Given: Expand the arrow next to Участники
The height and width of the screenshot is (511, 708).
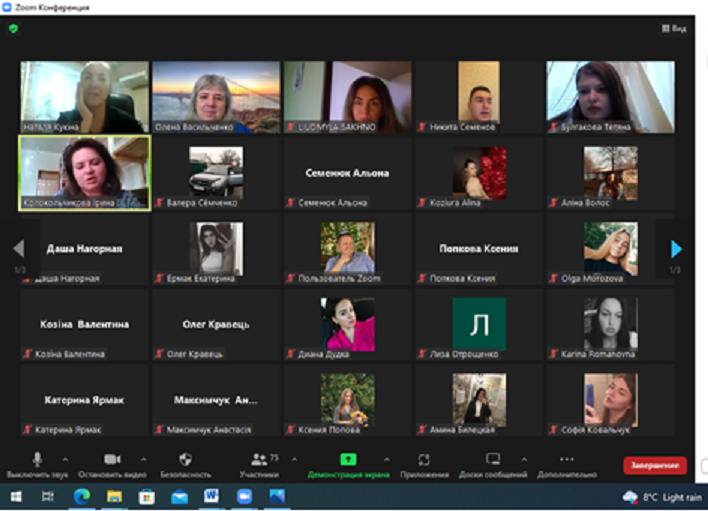Looking at the screenshot, I should click(x=294, y=459).
